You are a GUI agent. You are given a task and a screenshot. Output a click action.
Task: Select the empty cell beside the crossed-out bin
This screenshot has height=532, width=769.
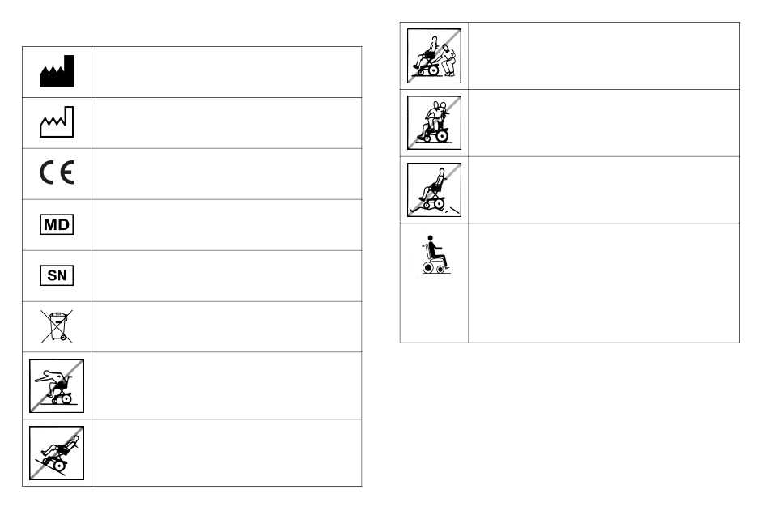pos(226,326)
